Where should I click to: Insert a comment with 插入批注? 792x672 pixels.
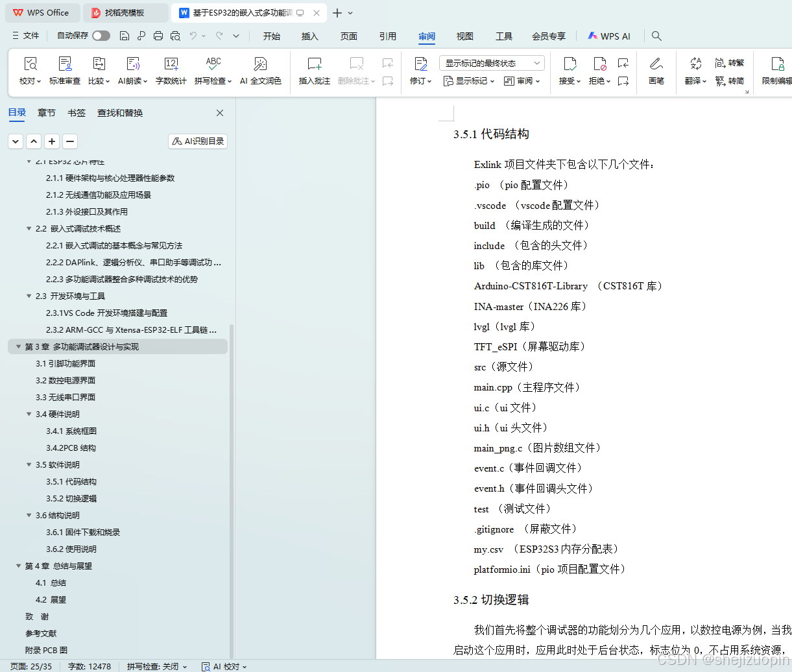314,70
